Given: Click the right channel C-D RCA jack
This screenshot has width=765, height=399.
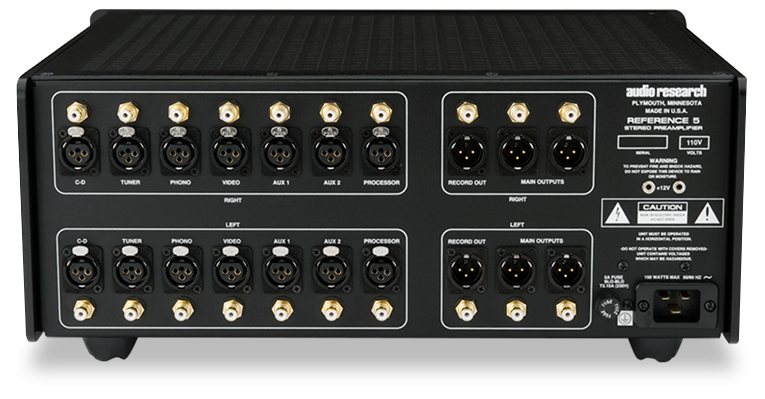Looking at the screenshot, I should tap(78, 113).
